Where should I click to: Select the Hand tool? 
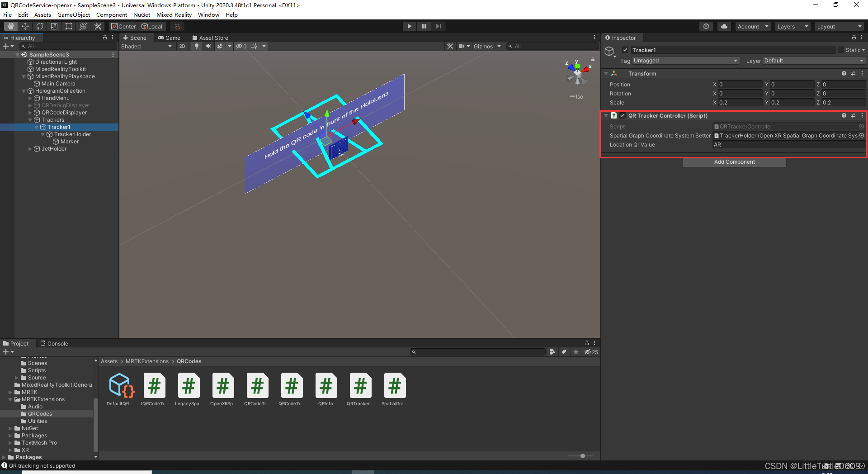pos(11,26)
